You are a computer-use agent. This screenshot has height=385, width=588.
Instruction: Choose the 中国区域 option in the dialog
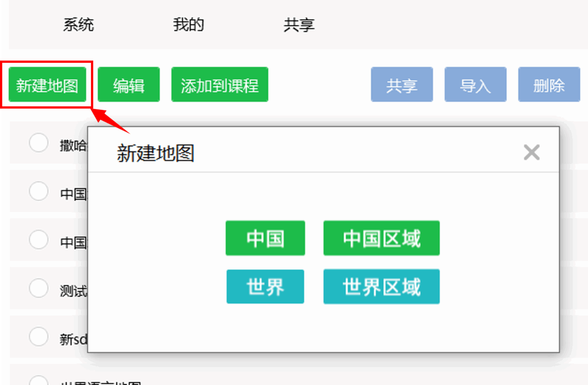click(382, 238)
